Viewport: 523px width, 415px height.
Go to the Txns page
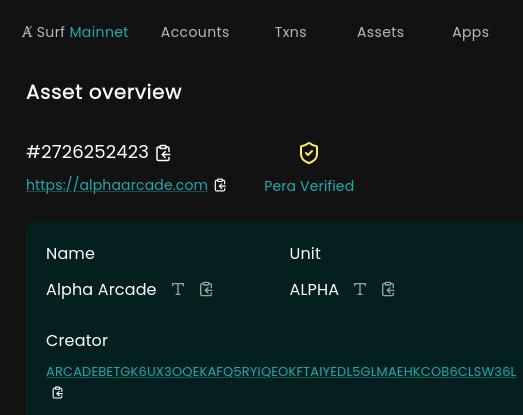pyautogui.click(x=291, y=32)
